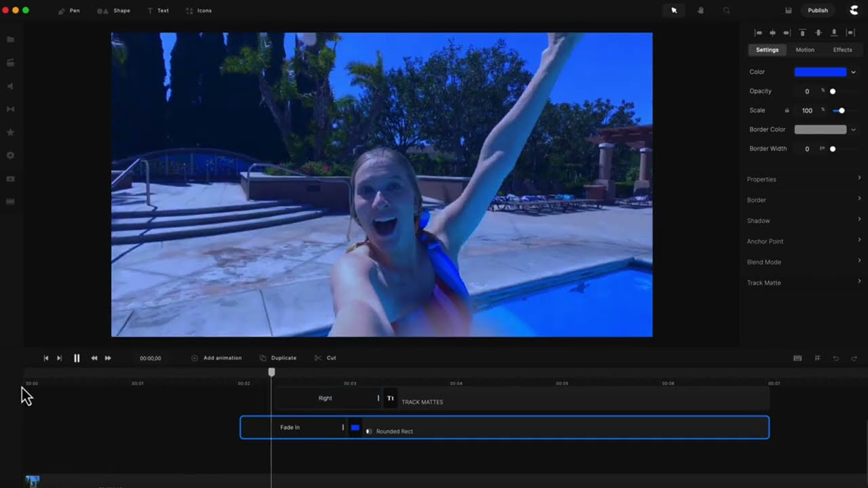Click the Duplicate button
The image size is (868, 488).
[278, 358]
